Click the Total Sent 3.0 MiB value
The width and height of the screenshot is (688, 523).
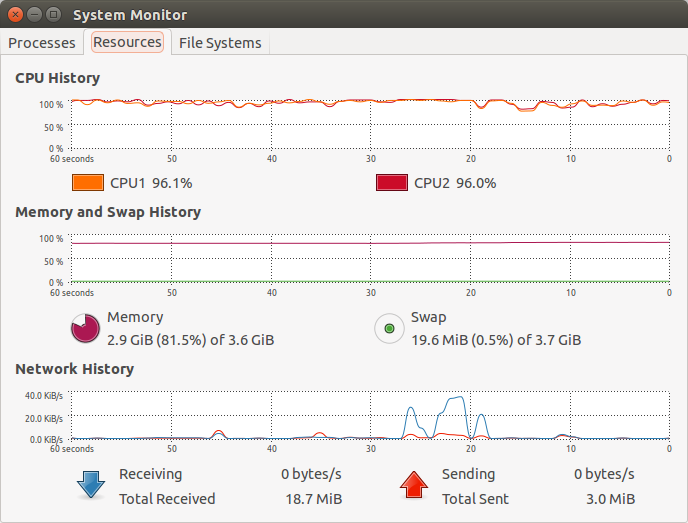[610, 499]
